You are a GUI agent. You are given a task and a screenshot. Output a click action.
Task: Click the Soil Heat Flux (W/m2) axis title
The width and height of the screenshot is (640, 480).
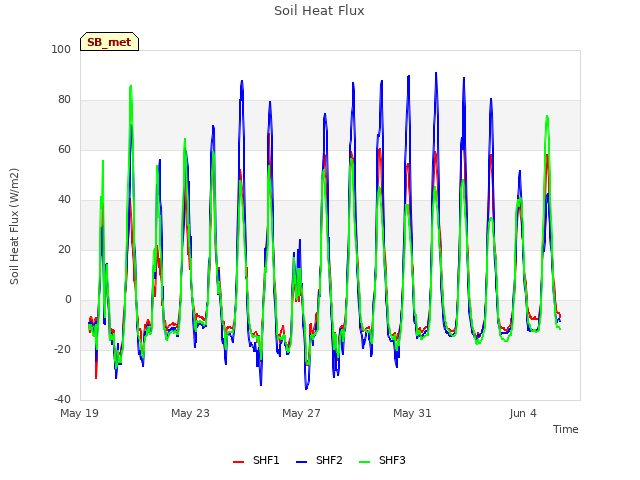coord(14,226)
